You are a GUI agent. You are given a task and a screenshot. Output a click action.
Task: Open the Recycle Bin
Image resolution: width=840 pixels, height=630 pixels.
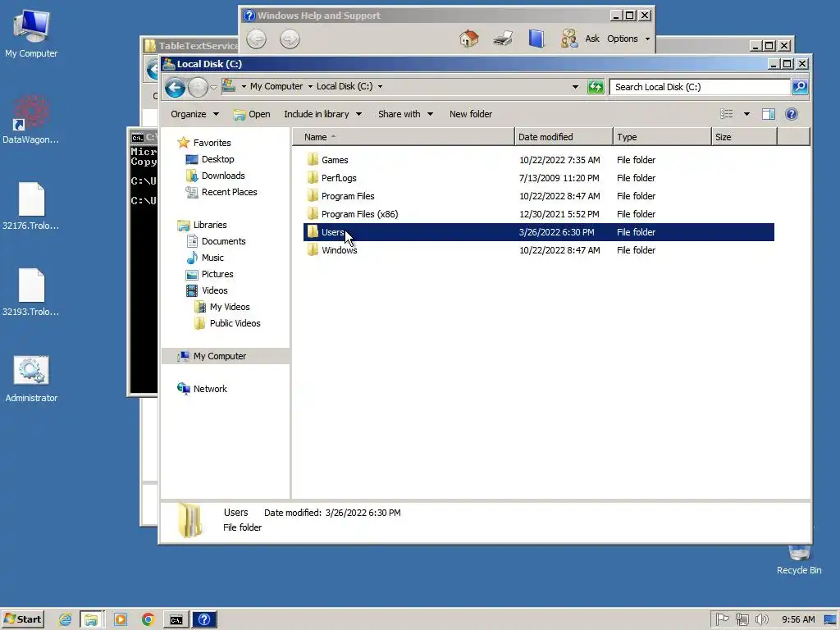(x=799, y=559)
